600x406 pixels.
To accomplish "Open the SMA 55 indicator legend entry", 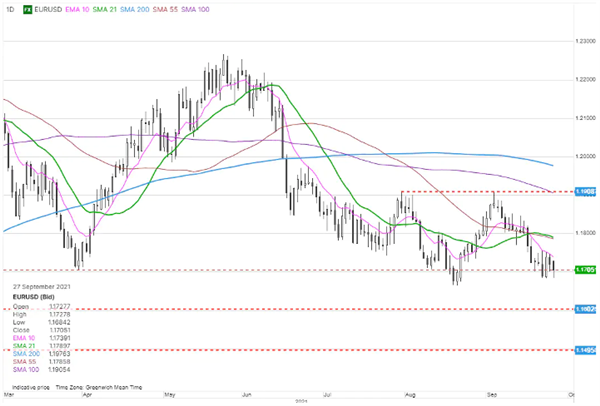I will click(165, 10).
